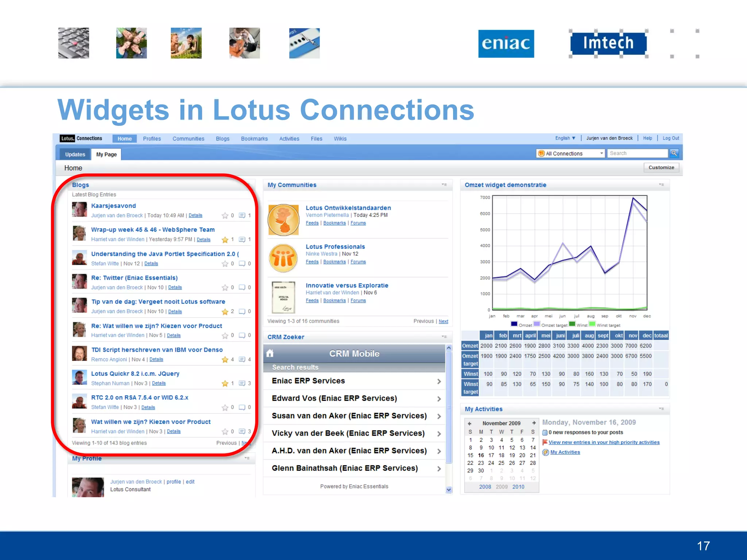Click the star icon on Kaarsjesavond entry
The height and width of the screenshot is (560, 747).
[225, 215]
